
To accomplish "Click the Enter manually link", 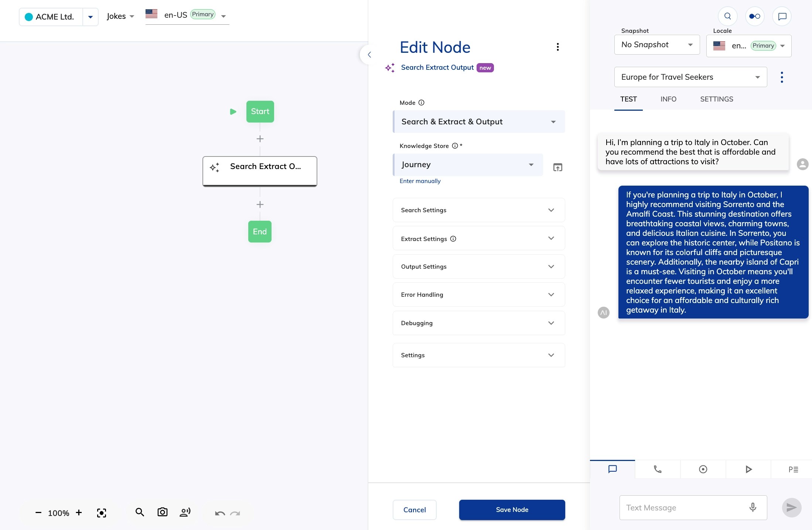I will (x=420, y=181).
